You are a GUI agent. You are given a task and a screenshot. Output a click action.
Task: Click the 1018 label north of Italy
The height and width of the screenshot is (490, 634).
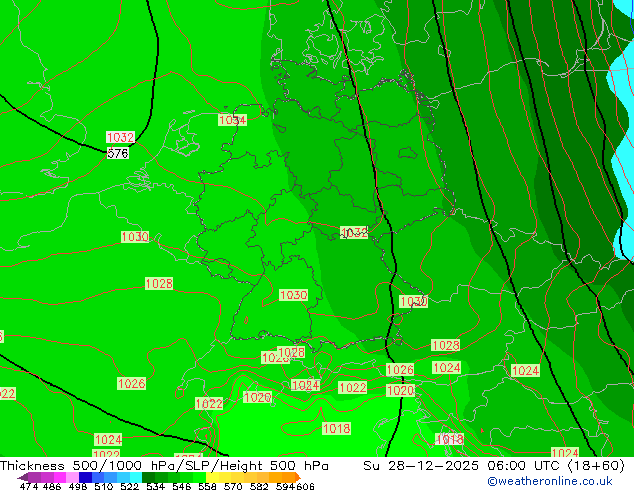pyautogui.click(x=336, y=429)
